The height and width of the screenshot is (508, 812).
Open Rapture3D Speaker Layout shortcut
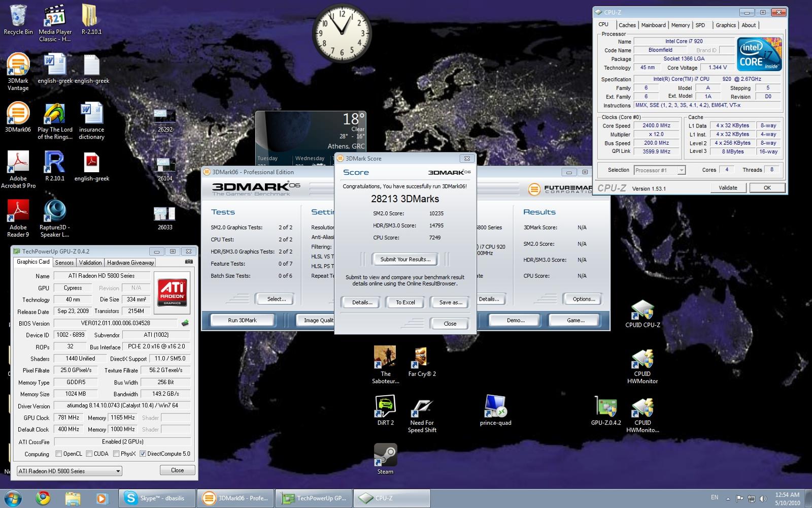pos(55,218)
